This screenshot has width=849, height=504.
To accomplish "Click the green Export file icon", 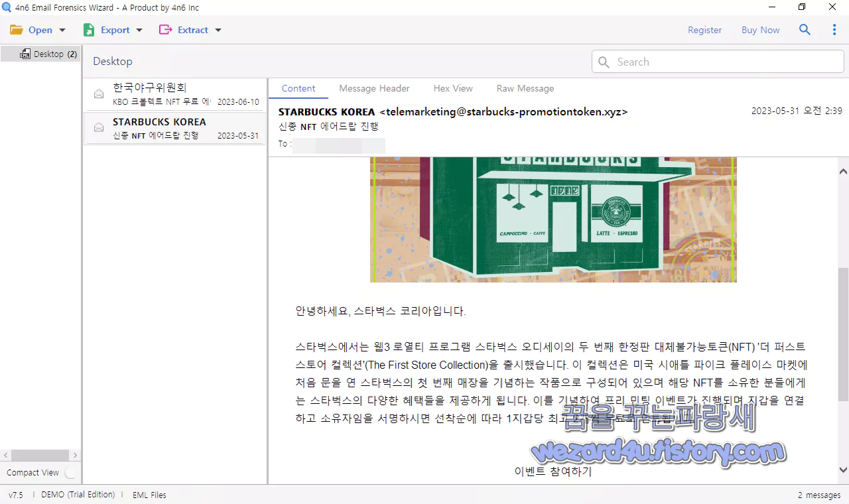I will coord(88,30).
